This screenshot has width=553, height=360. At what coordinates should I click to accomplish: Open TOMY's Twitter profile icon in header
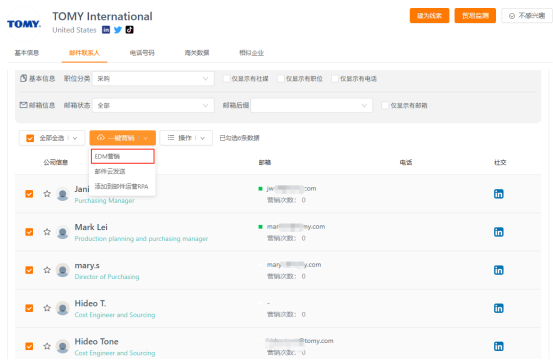tap(118, 30)
